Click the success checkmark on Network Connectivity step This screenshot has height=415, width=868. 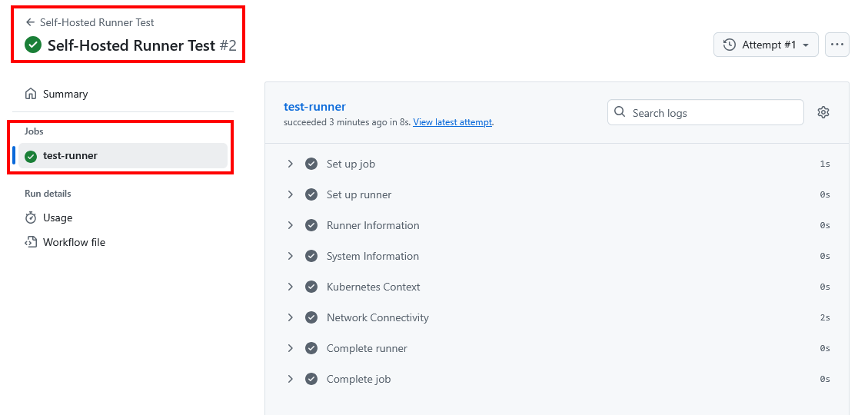click(311, 317)
